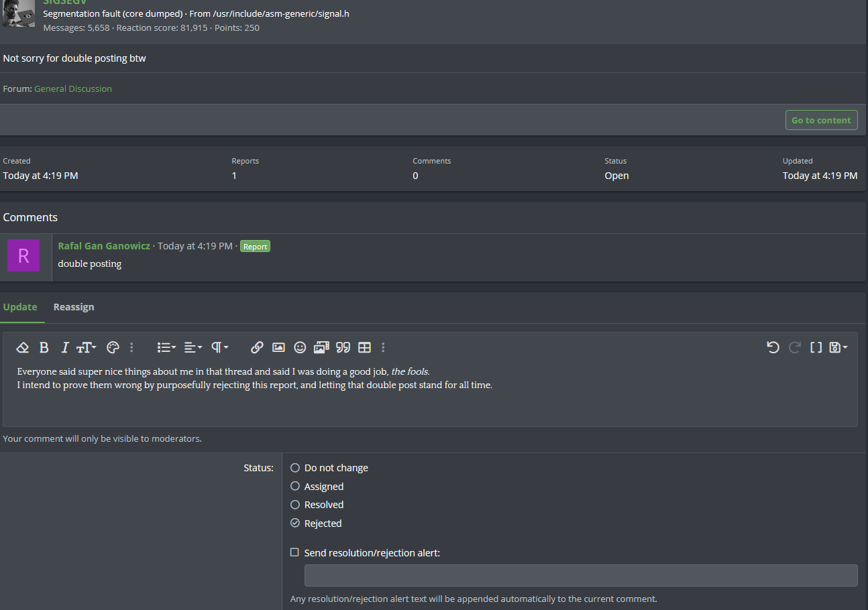Open more insert options after table icon
This screenshot has width=868, height=610.
383,347
